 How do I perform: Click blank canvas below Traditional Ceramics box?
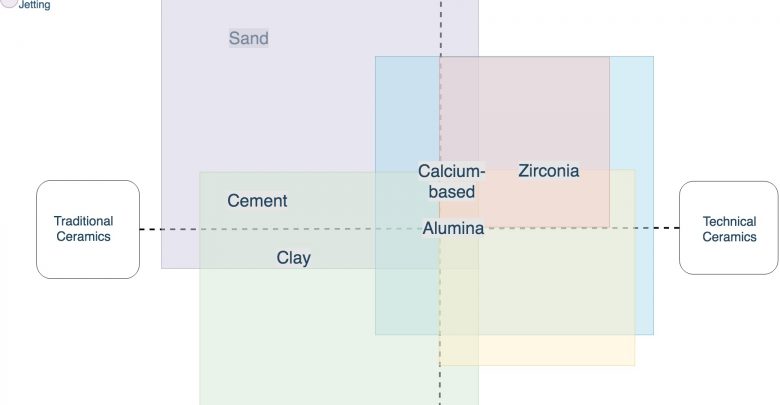pos(88,340)
